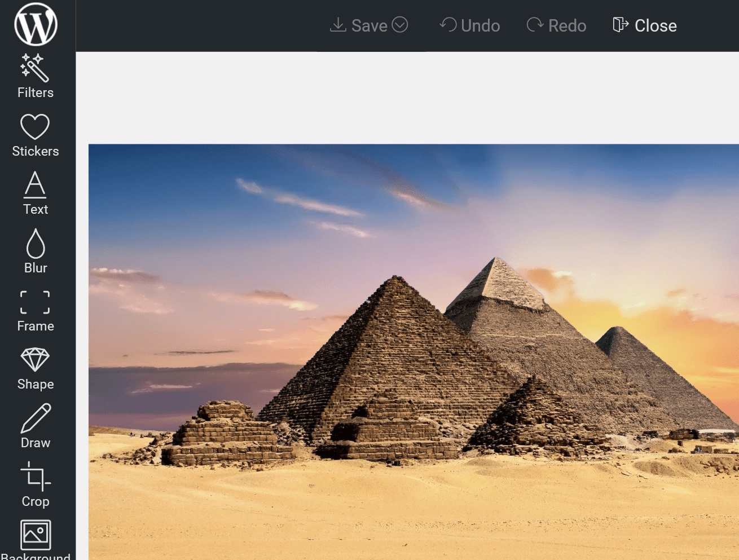Select the Shape diamond tool

pyautogui.click(x=35, y=369)
